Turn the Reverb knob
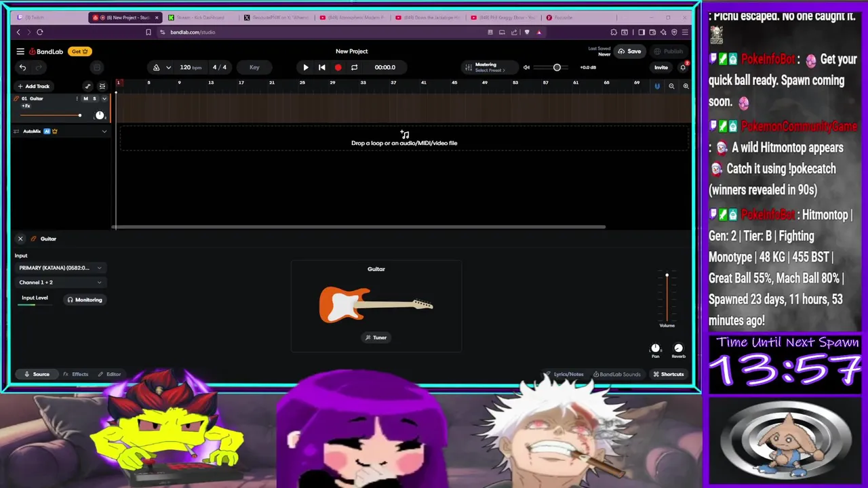This screenshot has height=488, width=868. 678,348
